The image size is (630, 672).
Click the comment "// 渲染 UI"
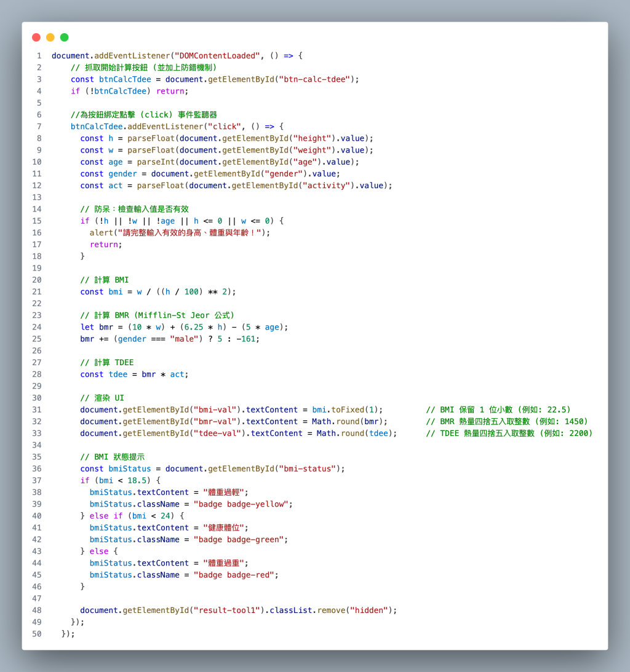click(x=102, y=398)
